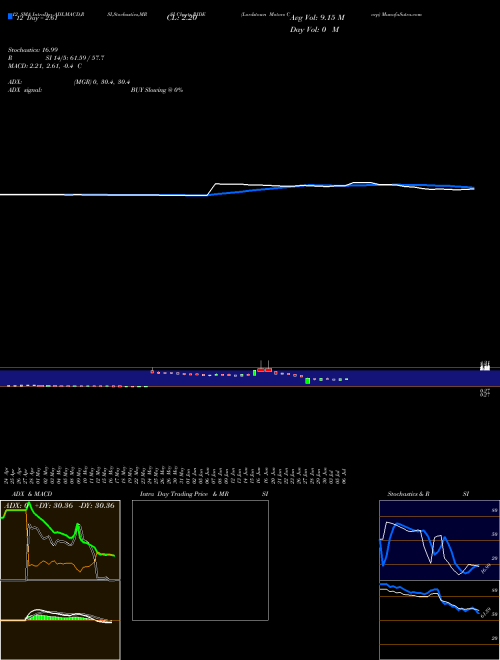The width and height of the screenshot is (500, 660).
Task: Click the 'Intra Day Trading Price & MR' title
Action: [x=184, y=494]
